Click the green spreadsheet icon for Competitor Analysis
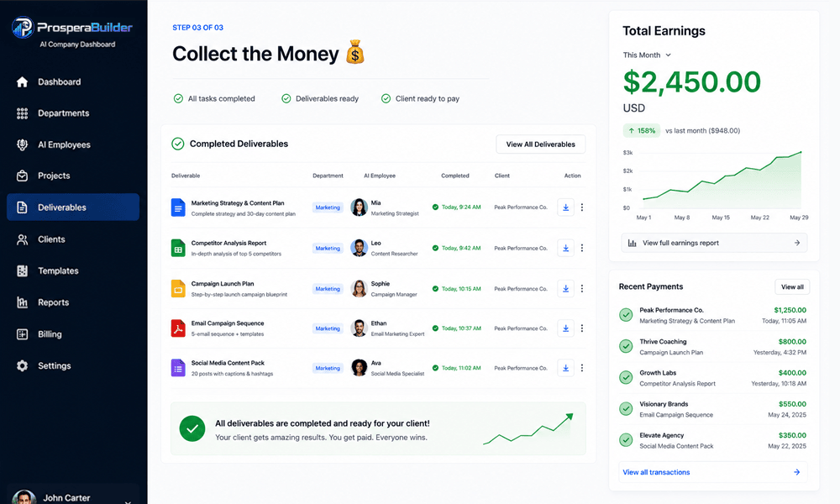 178,248
